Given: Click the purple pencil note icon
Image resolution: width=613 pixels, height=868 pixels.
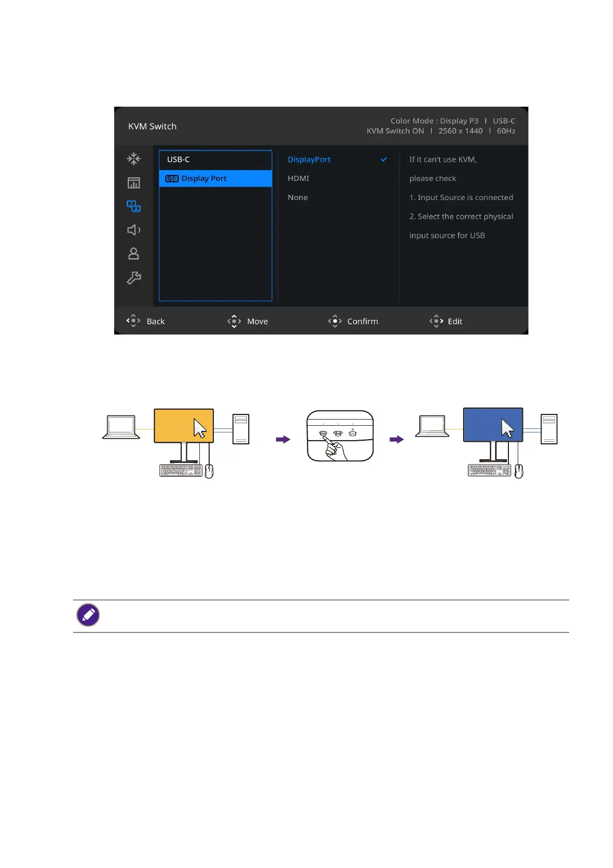Looking at the screenshot, I should click(x=88, y=615).
